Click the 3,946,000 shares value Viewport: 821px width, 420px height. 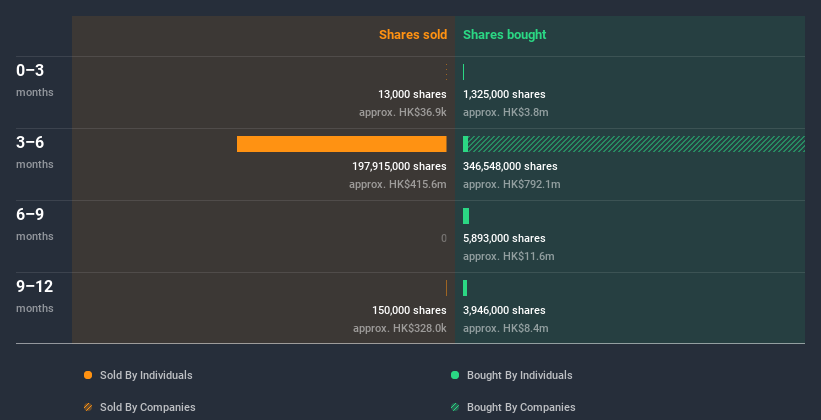coord(504,310)
